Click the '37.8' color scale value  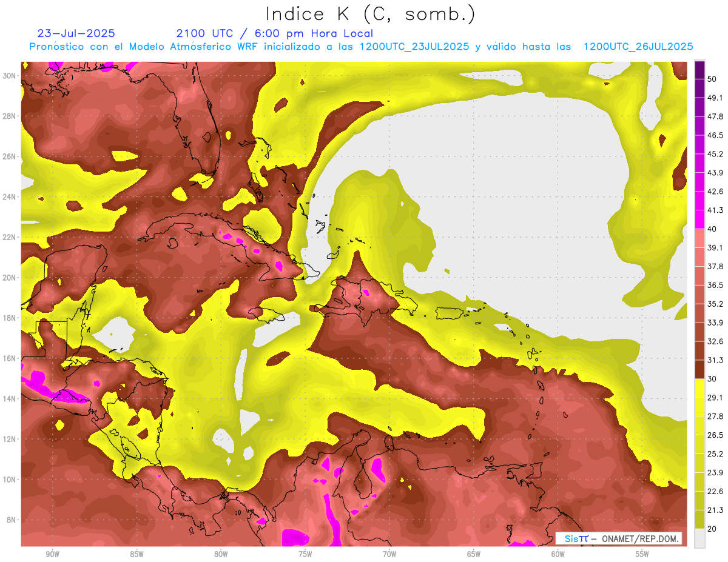point(715,266)
